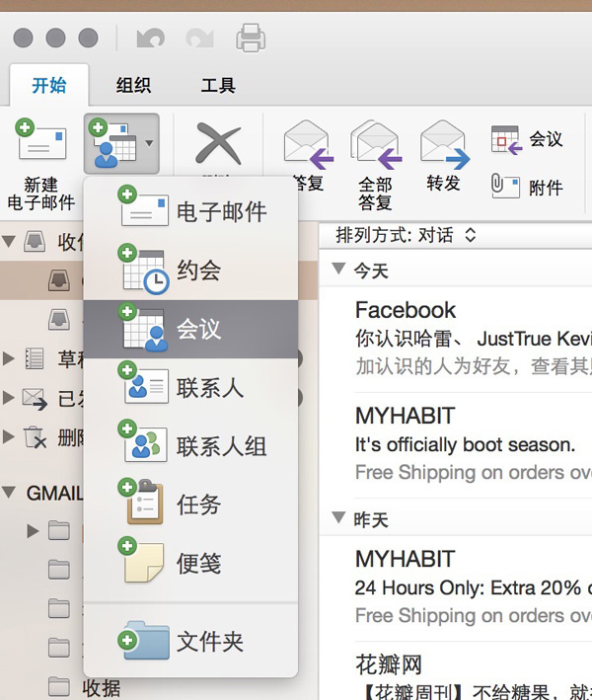This screenshot has height=700, width=592.
Task: Expand the deleted items folder triangle
Action: [8, 436]
